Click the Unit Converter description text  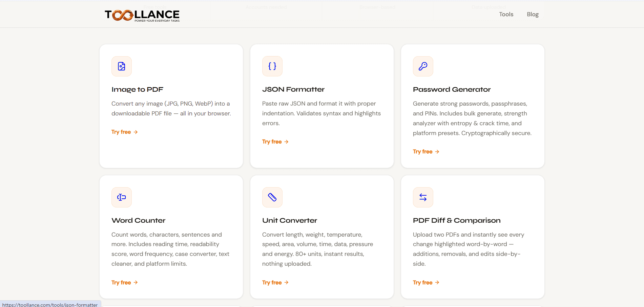click(317, 249)
